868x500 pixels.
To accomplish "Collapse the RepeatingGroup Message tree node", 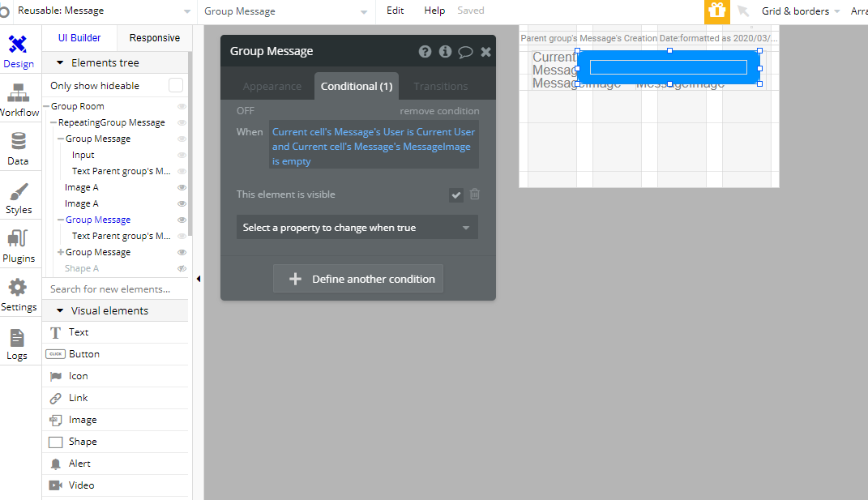I will tap(53, 122).
